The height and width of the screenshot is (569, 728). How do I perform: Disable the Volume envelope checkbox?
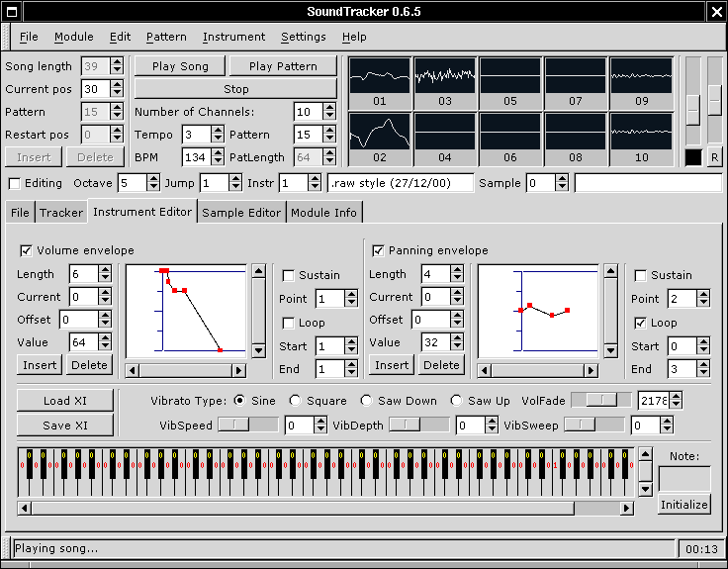click(26, 250)
